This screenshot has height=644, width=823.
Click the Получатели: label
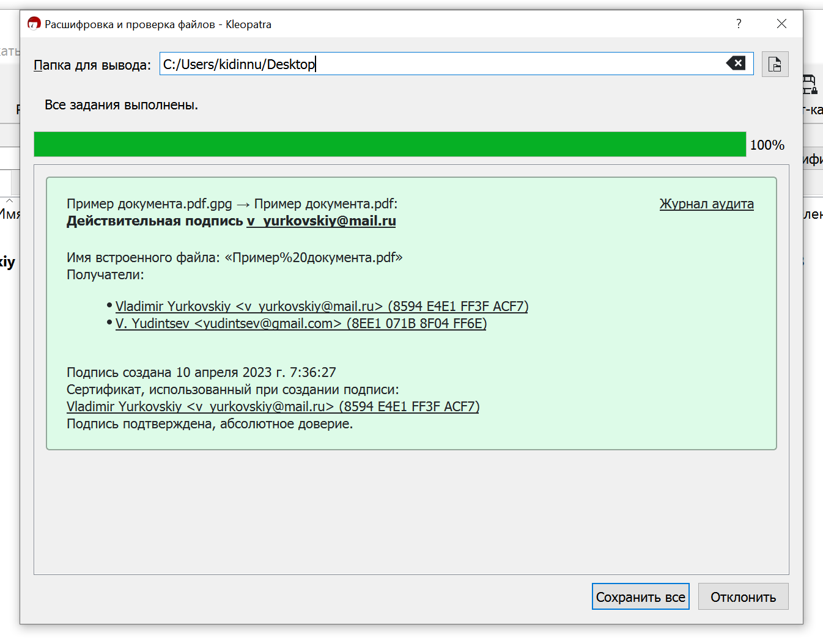[105, 275]
